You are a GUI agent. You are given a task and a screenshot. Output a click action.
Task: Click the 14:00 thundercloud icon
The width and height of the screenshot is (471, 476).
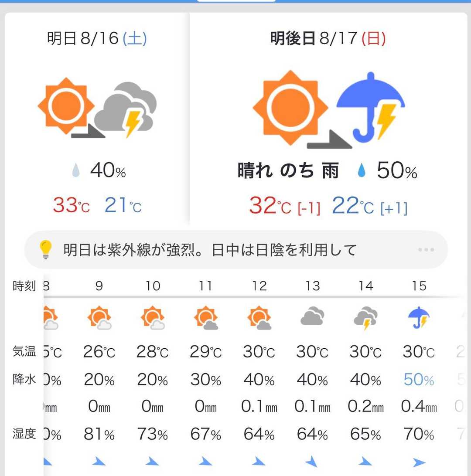click(365, 318)
